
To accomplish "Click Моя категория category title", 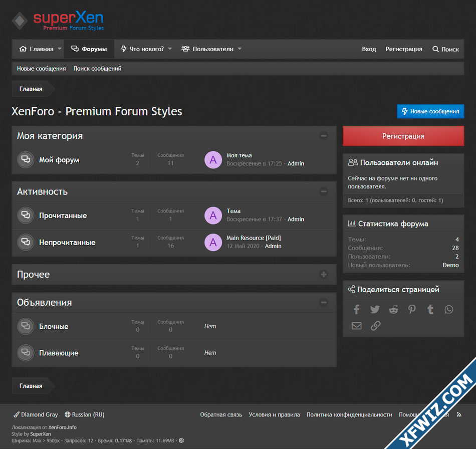I will [x=50, y=136].
